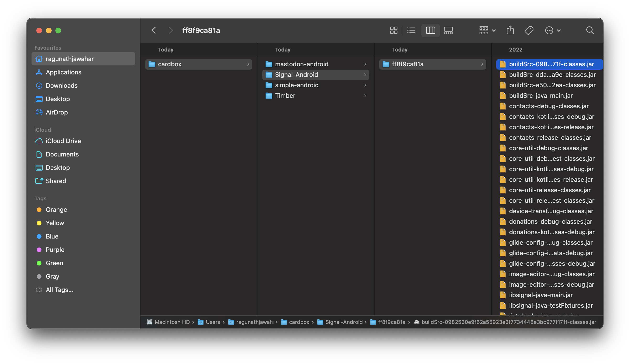Jump to cardbox in path bar
The width and height of the screenshot is (630, 364).
299,322
